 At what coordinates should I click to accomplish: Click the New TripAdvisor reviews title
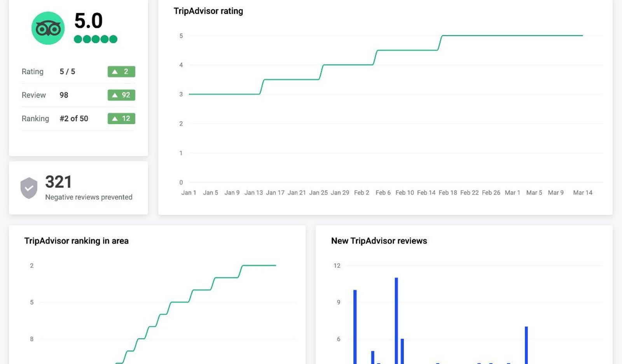click(x=379, y=241)
